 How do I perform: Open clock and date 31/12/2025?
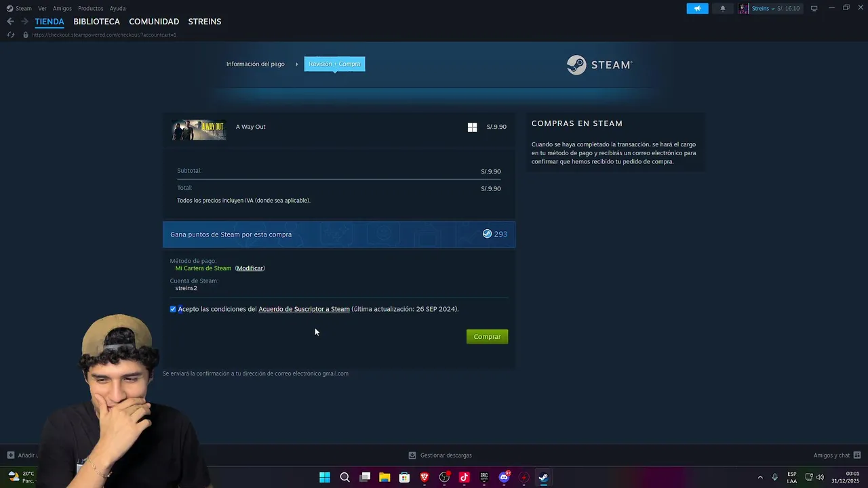coord(846,477)
